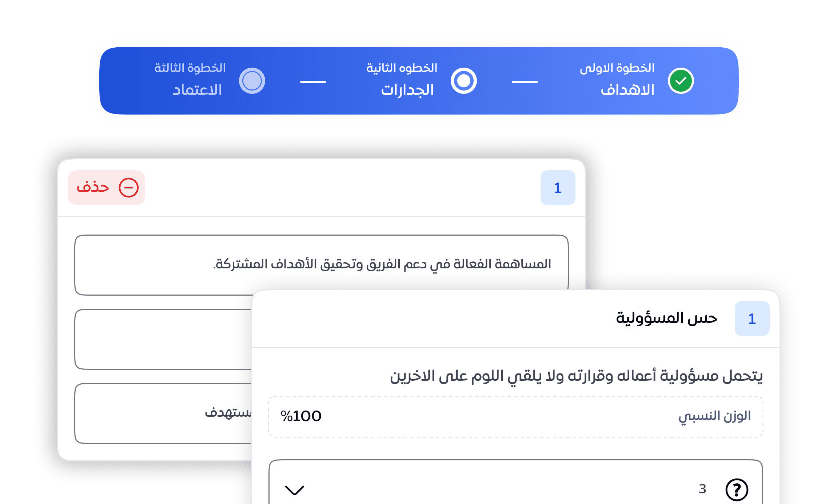
Task: Click the goal description text field
Action: [x=322, y=265]
